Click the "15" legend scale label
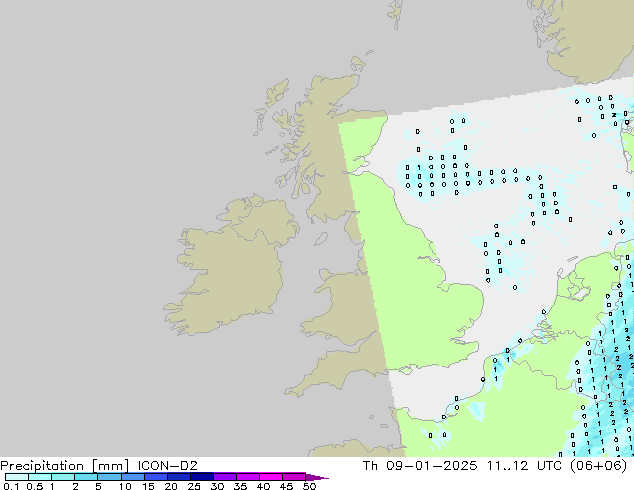 point(148,486)
